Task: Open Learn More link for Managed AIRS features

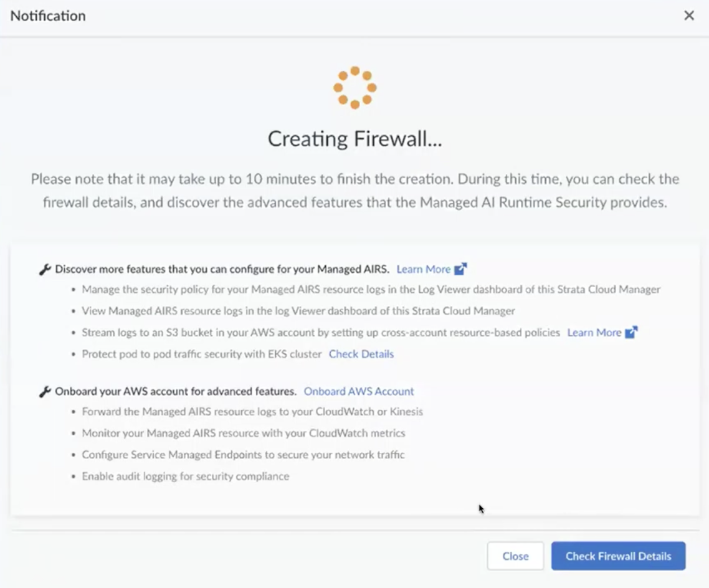Action: click(x=423, y=269)
